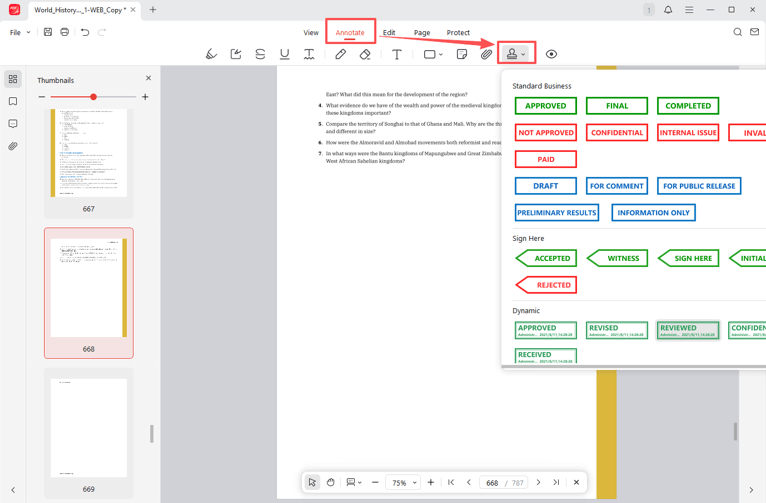Go to the first page

pos(451,482)
